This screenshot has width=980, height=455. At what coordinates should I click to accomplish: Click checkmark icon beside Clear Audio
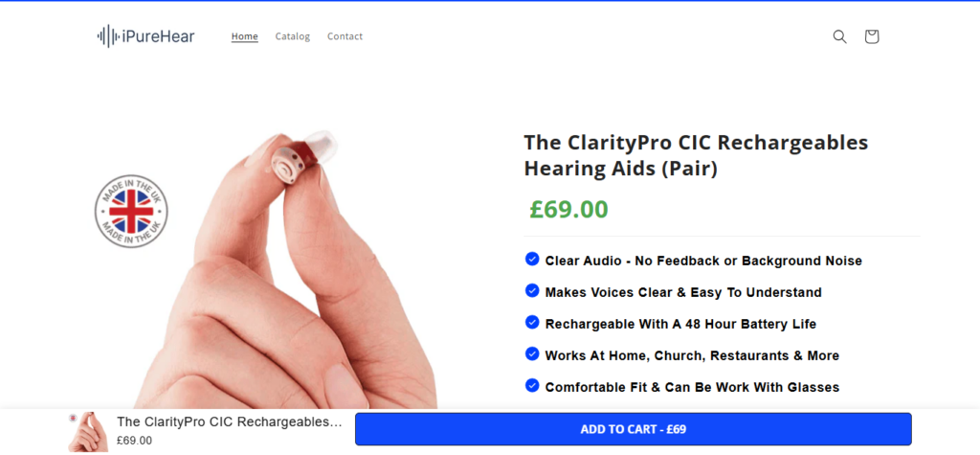(x=532, y=259)
